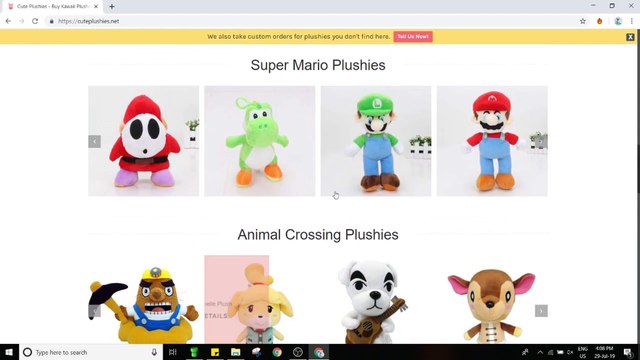
Task: Open the network icon in system tray
Action: tap(550, 352)
